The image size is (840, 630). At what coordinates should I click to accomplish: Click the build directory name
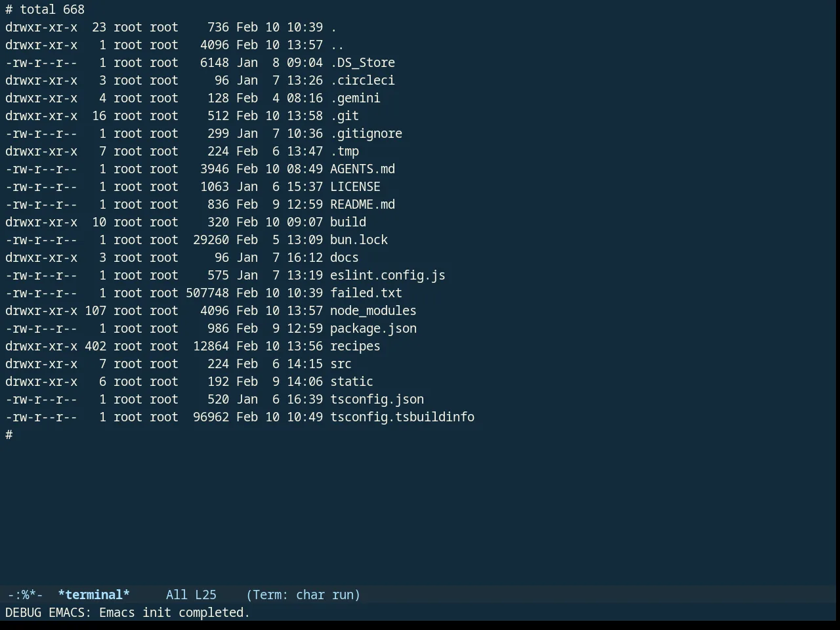348,222
